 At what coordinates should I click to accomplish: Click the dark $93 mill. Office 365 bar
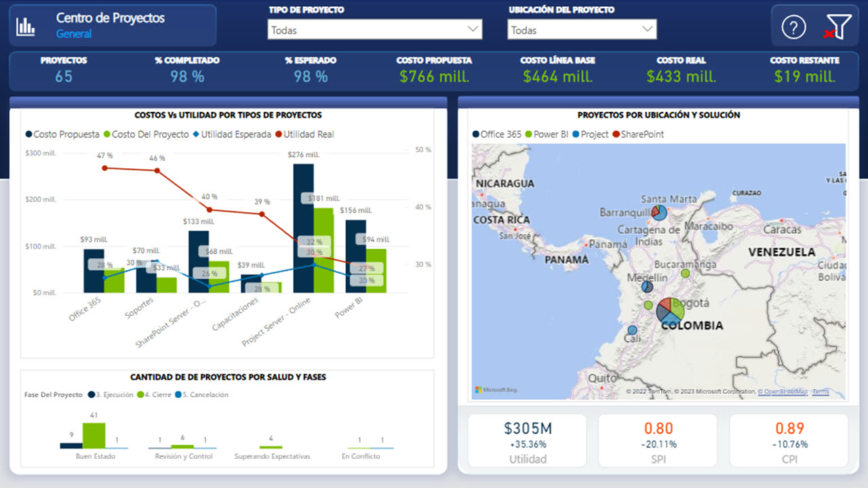click(x=94, y=271)
